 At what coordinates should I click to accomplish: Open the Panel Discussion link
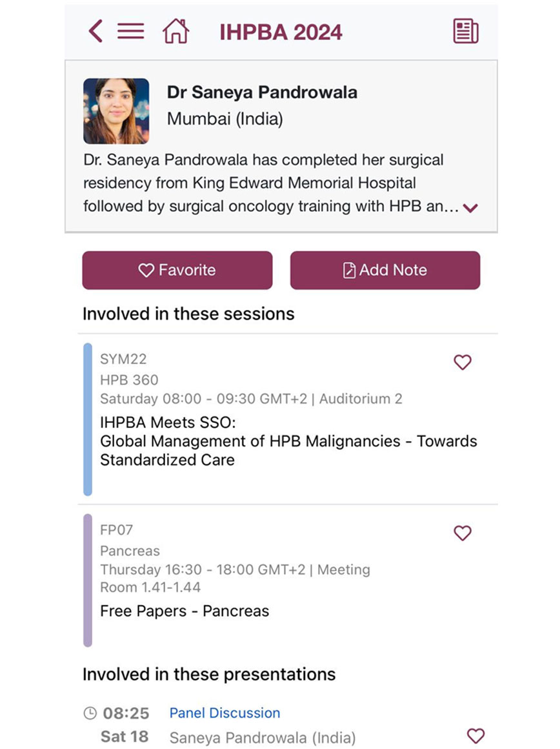(225, 713)
